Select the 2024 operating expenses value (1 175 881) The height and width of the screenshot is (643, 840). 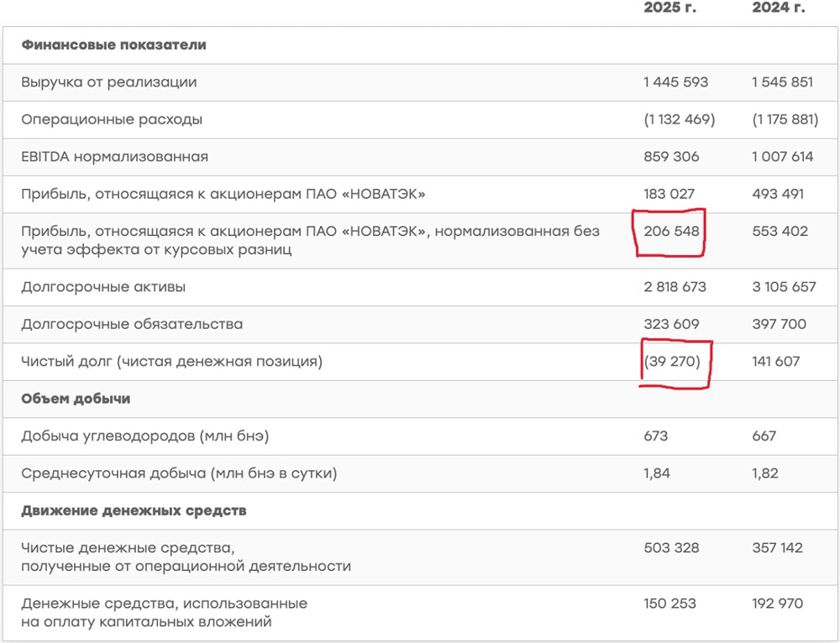pyautogui.click(x=785, y=119)
